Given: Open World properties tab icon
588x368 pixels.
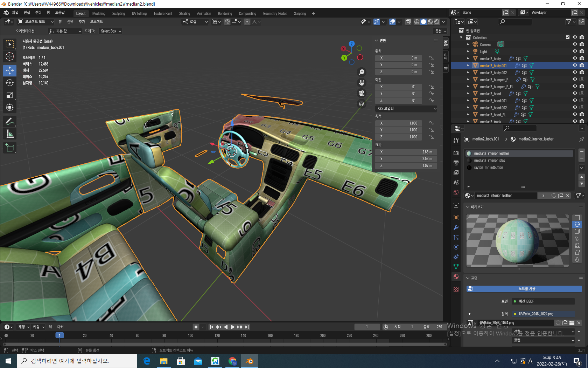Looking at the screenshot, I should coord(456,192).
